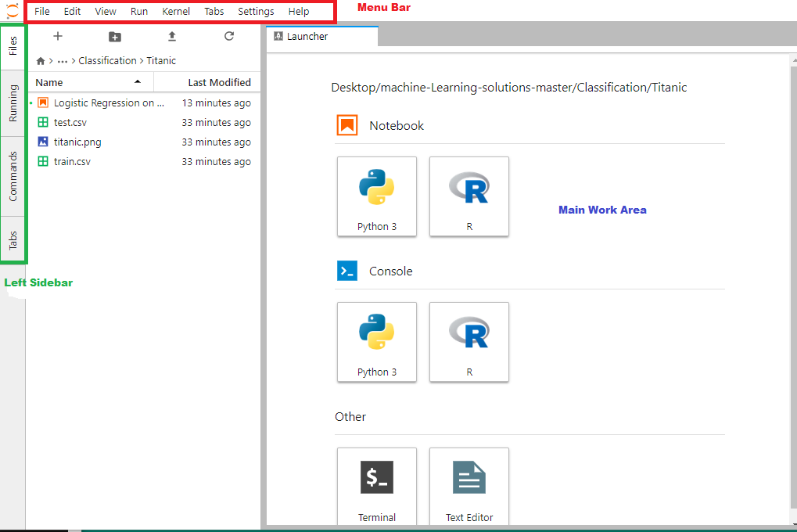Click the New Launcher plus icon
Screen dimensions: 797x532
coord(57,36)
